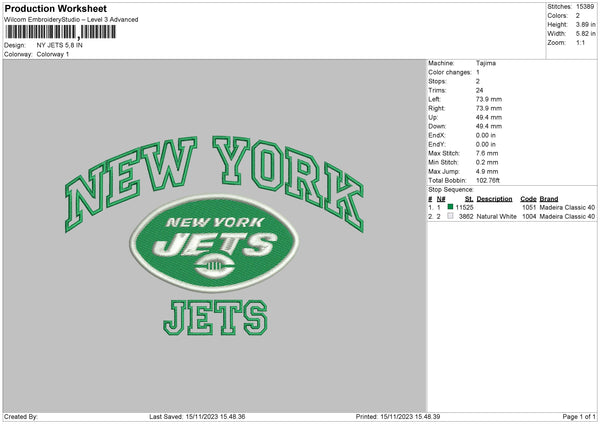Click Total Bobbin value 102.76ft

pos(488,180)
